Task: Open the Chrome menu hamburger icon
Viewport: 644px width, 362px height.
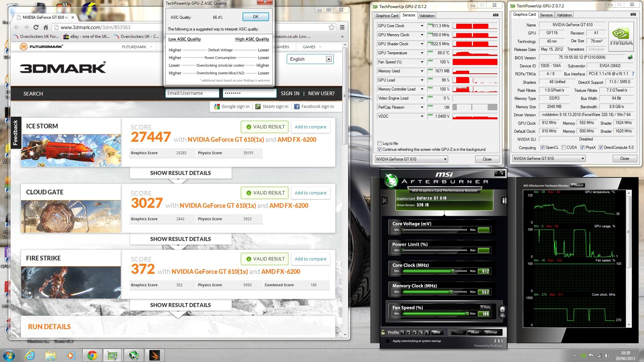Action: coord(342,27)
